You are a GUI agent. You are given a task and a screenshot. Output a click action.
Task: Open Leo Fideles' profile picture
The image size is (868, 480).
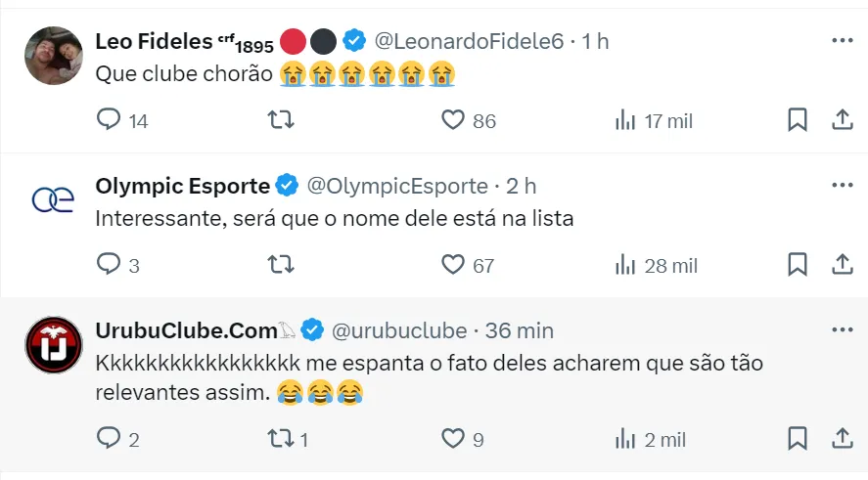point(53,55)
